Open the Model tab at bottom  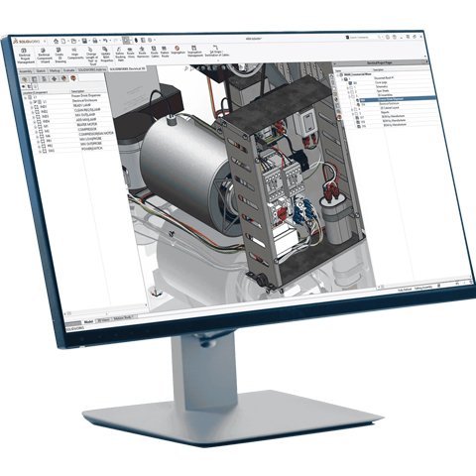(x=88, y=321)
